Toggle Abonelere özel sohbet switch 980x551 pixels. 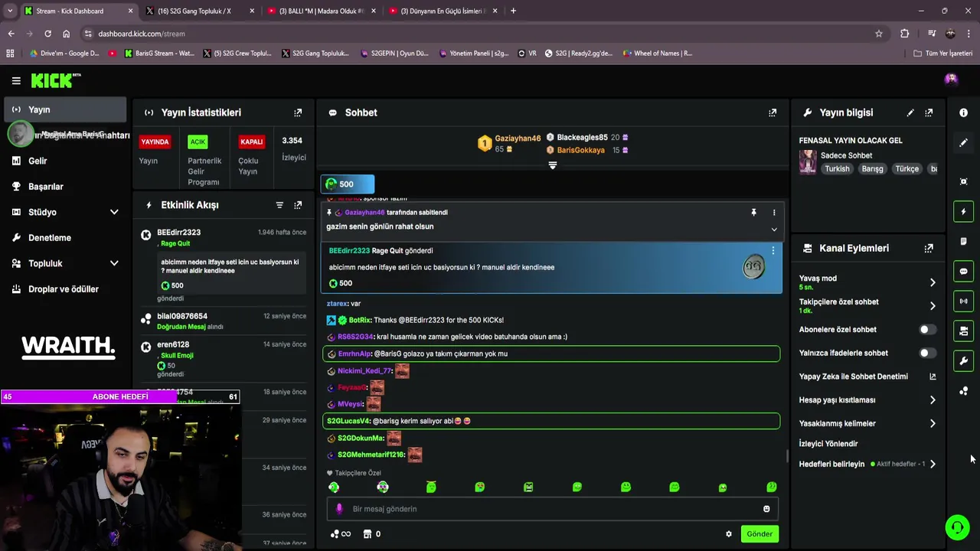pyautogui.click(x=927, y=329)
